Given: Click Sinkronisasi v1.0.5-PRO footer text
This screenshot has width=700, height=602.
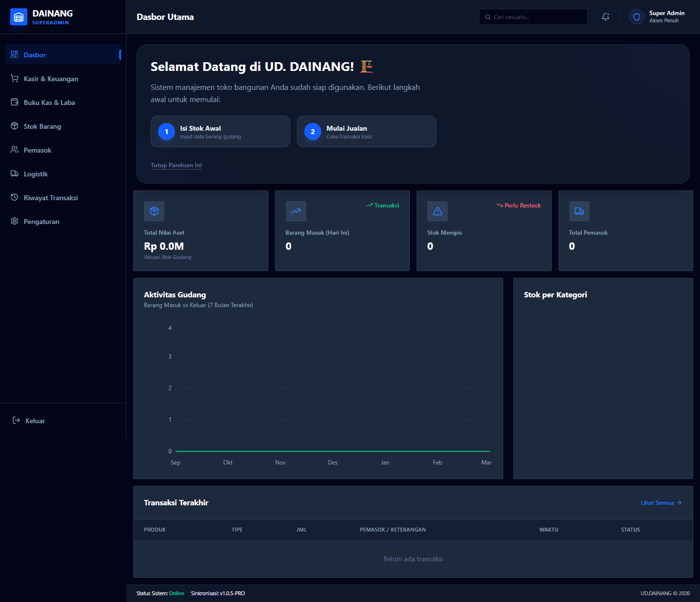Looking at the screenshot, I should click(x=218, y=593).
